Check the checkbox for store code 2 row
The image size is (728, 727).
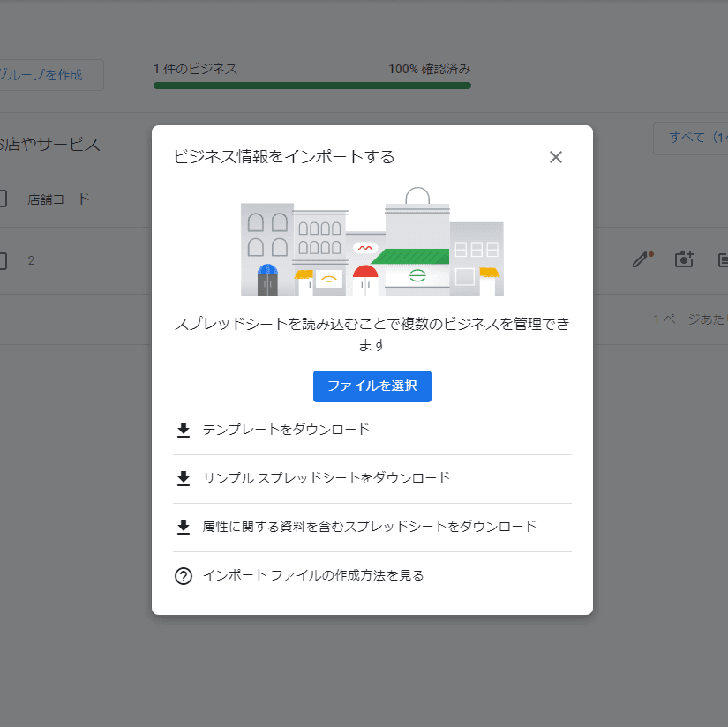pyautogui.click(x=2, y=260)
